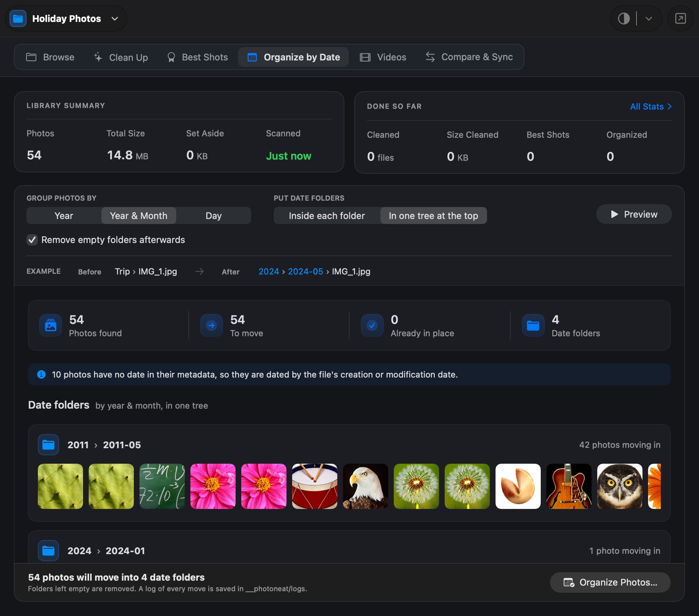699x616 pixels.
Task: Open the first cactus thumbnail
Action: coord(60,486)
